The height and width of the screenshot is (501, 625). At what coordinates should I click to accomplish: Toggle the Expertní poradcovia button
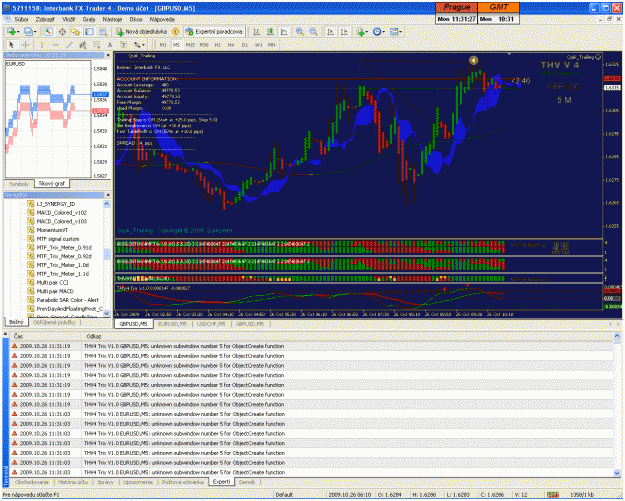click(x=214, y=31)
